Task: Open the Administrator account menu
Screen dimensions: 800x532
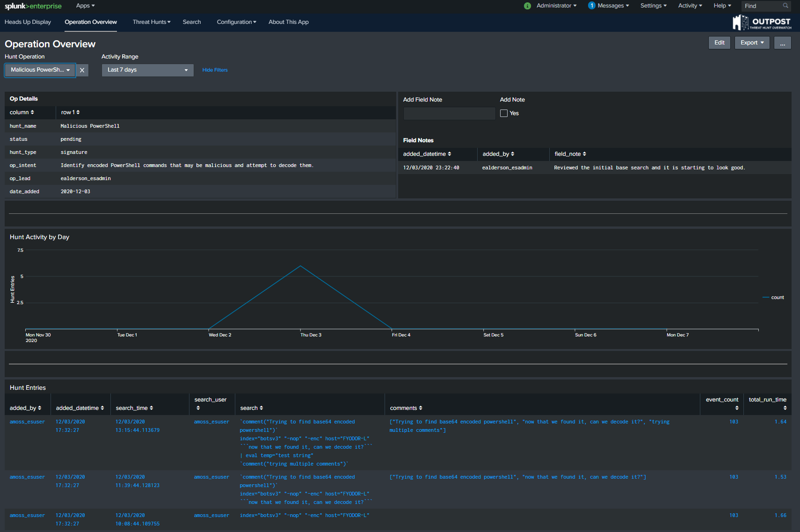Action: tap(556, 6)
